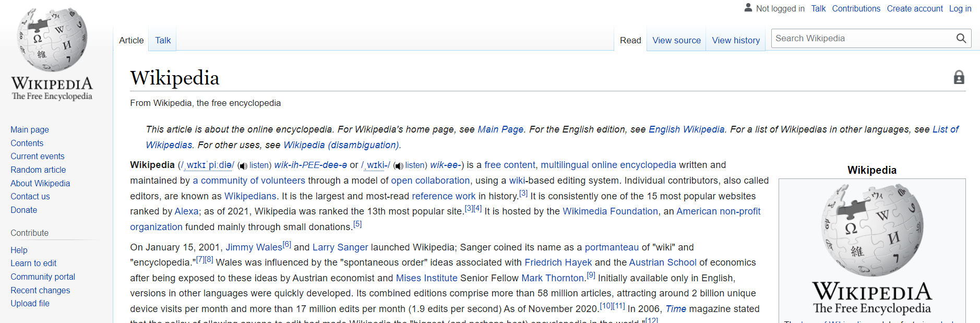Open the Wikimedia Foundation link
The width and height of the screenshot is (980, 323).
pyautogui.click(x=610, y=211)
